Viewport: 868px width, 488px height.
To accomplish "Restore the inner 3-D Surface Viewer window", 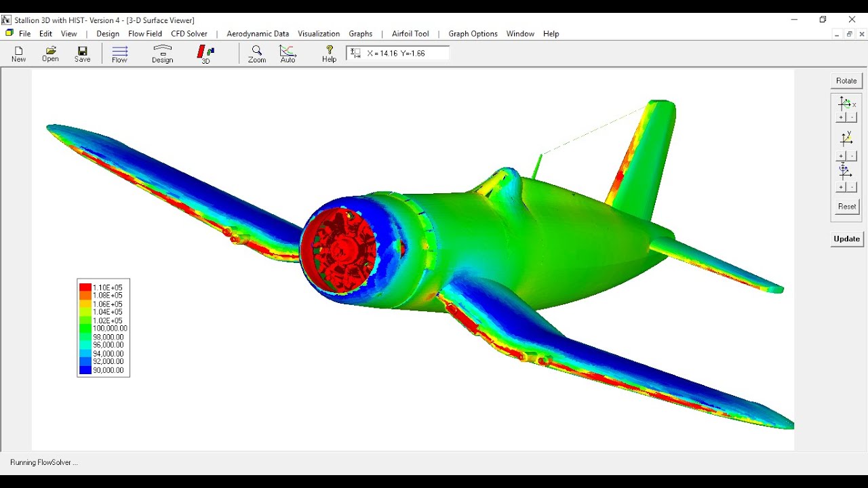I will [x=850, y=34].
